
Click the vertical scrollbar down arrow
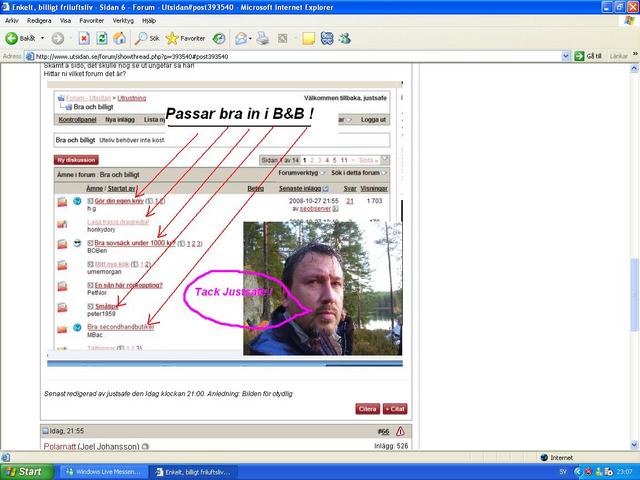[x=634, y=444]
